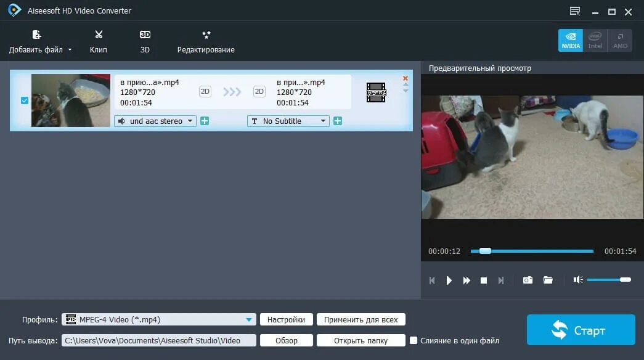The width and height of the screenshot is (644, 360).
Task: Click the Старт convert button
Action: (581, 330)
